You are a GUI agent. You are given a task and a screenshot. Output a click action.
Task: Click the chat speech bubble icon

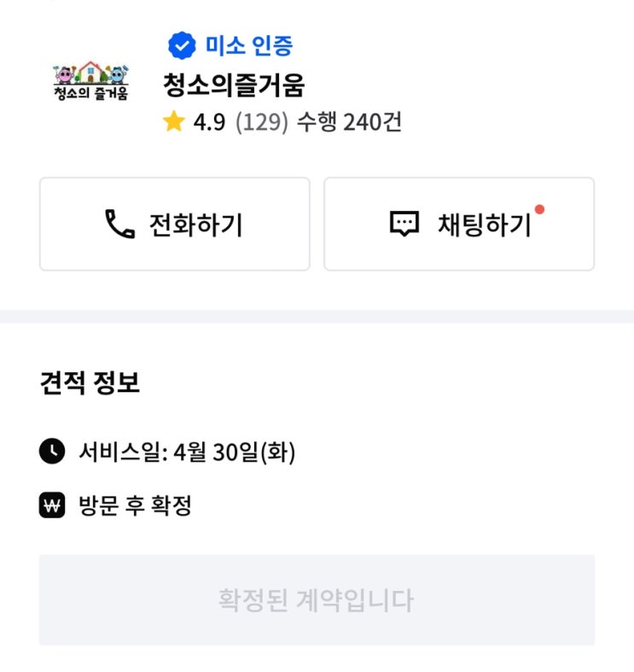coord(404,225)
